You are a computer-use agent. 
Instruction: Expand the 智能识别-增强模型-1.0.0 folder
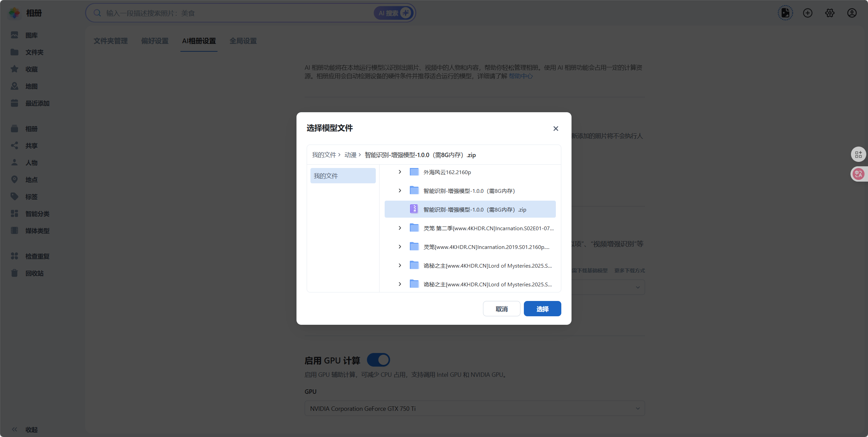(400, 191)
